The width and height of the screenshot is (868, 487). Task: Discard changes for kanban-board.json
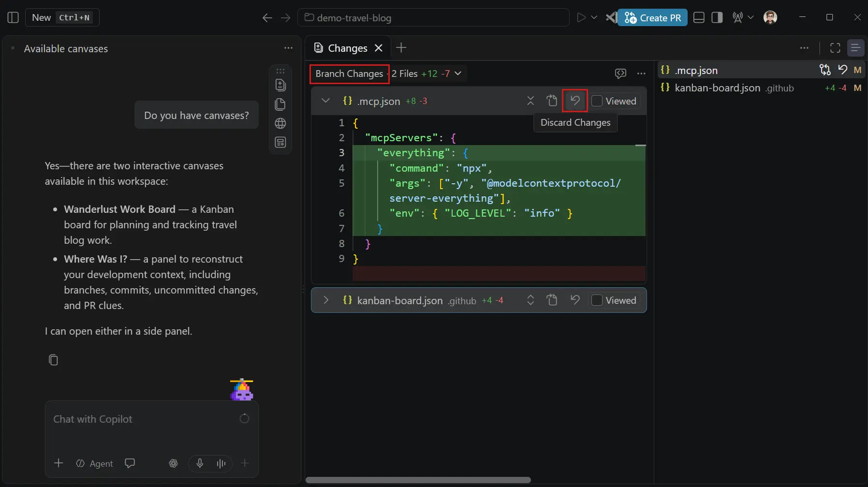[575, 300]
